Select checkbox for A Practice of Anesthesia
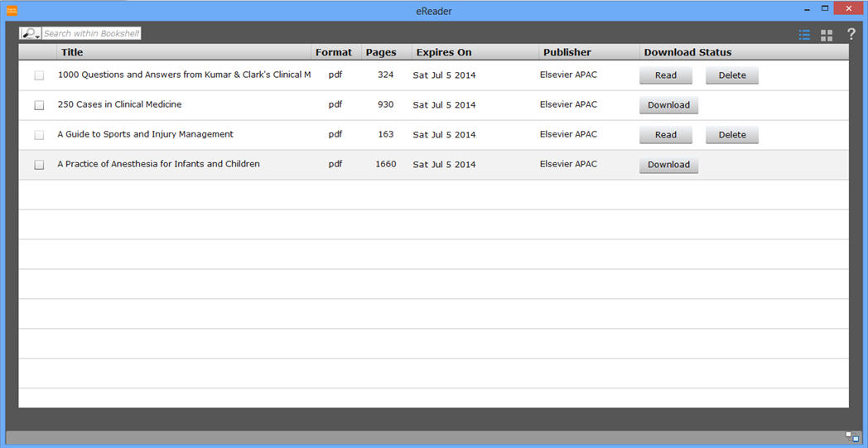 pyautogui.click(x=39, y=165)
